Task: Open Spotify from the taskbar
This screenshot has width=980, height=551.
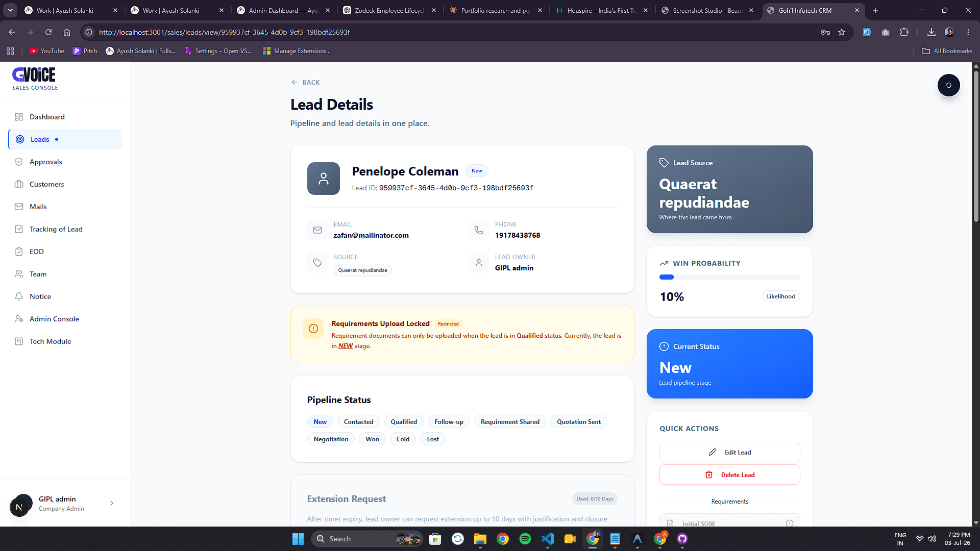Action: pyautogui.click(x=525, y=539)
